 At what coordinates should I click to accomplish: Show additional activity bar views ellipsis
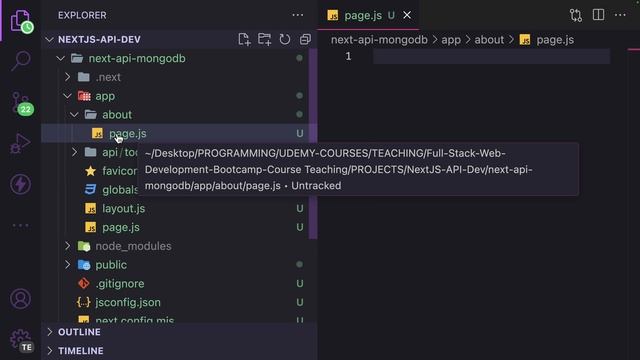(20, 225)
